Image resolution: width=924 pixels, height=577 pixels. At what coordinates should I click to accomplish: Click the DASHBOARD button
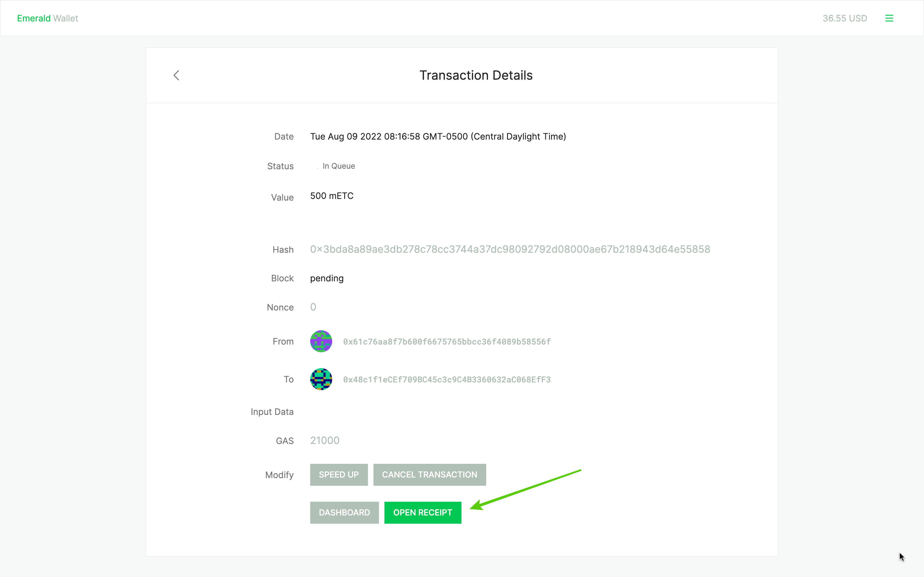pos(345,512)
